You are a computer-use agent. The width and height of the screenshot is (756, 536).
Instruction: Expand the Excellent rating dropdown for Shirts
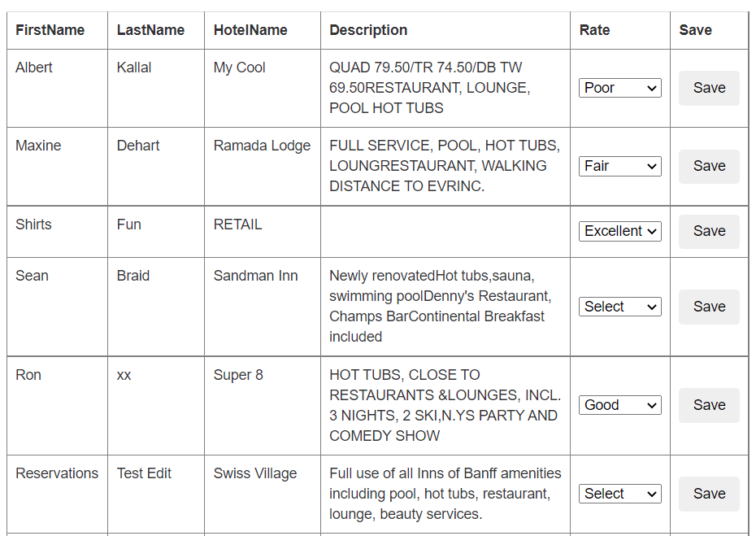coord(619,231)
